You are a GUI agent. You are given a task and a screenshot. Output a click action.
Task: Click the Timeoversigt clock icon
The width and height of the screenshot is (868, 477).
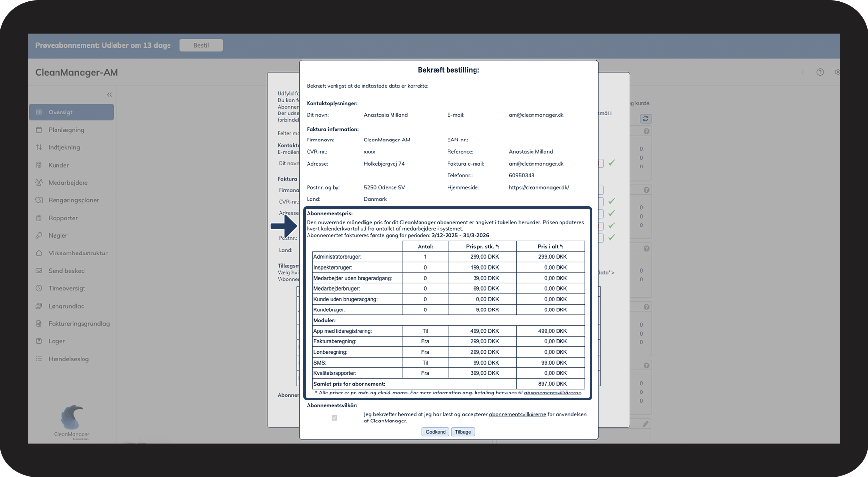(39, 288)
